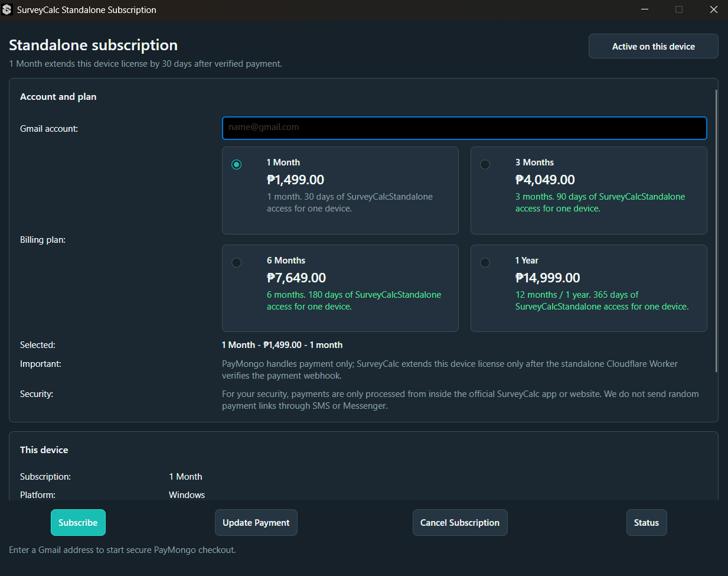Select the 1 Year plan radio button
This screenshot has width=728, height=576.
click(485, 263)
